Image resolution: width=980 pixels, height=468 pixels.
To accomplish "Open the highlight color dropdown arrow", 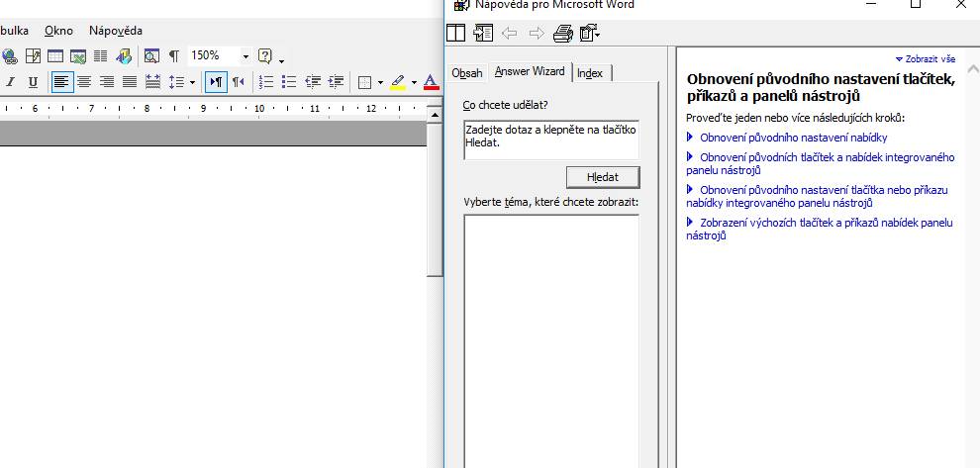I will point(414,82).
